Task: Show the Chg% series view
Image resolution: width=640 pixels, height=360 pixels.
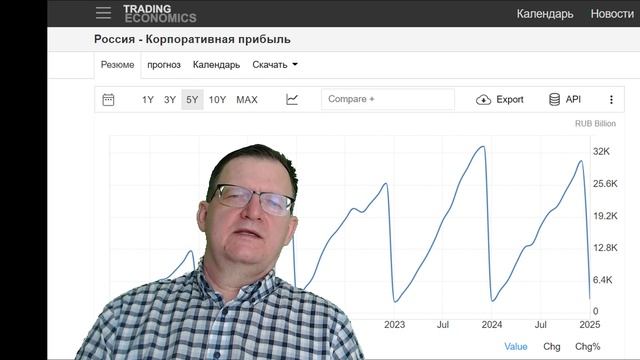Action: click(x=587, y=347)
